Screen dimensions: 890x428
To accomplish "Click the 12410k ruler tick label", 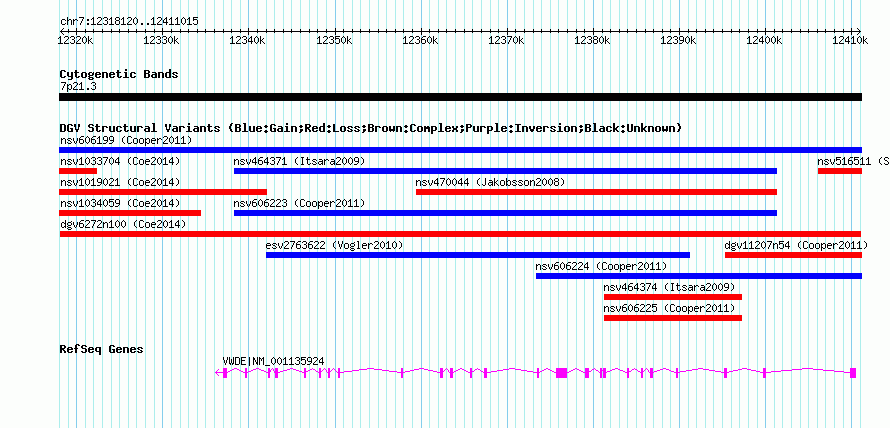I will [851, 40].
